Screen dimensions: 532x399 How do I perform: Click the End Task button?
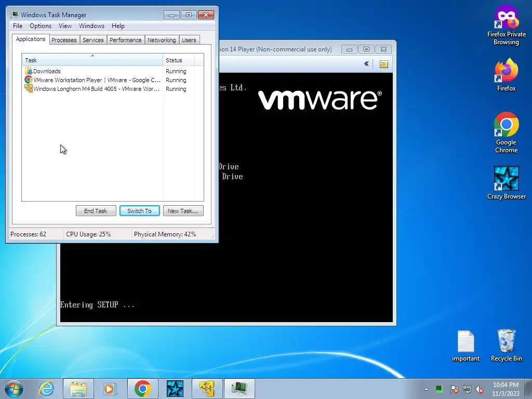(96, 211)
